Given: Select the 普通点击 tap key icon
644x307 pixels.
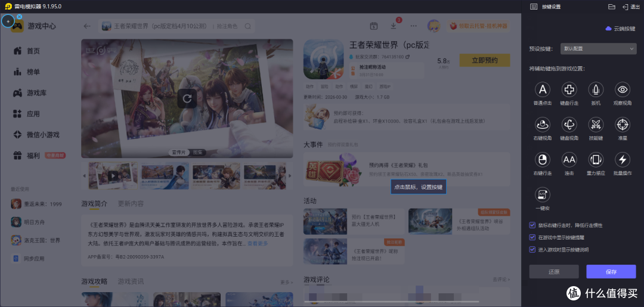Looking at the screenshot, I should (543, 89).
